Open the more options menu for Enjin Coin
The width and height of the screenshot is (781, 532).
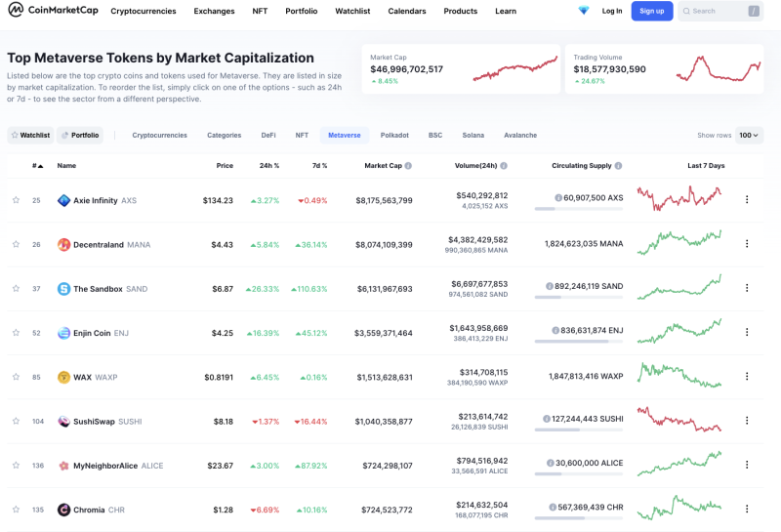tap(747, 332)
